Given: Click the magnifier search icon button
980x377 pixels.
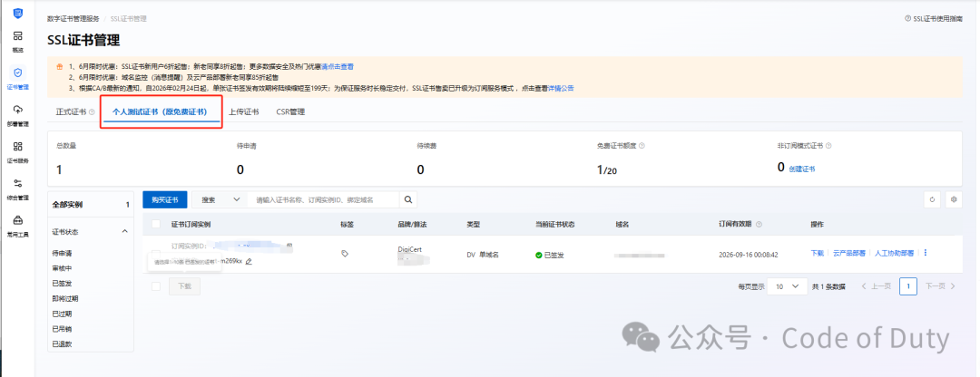Looking at the screenshot, I should click(407, 199).
